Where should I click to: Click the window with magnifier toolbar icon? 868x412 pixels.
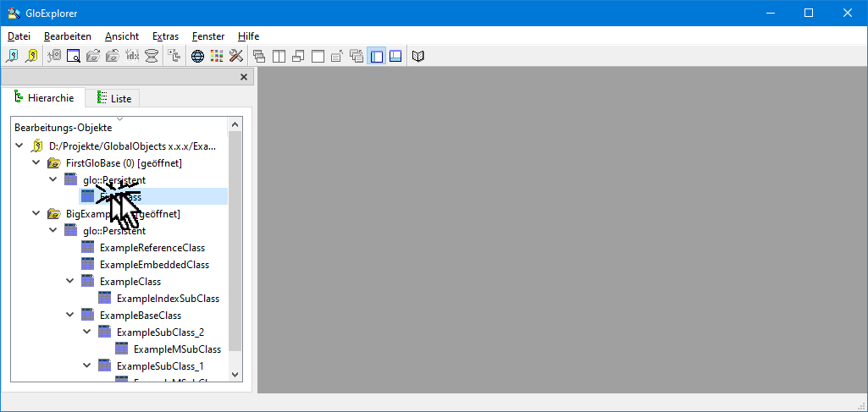[74, 56]
